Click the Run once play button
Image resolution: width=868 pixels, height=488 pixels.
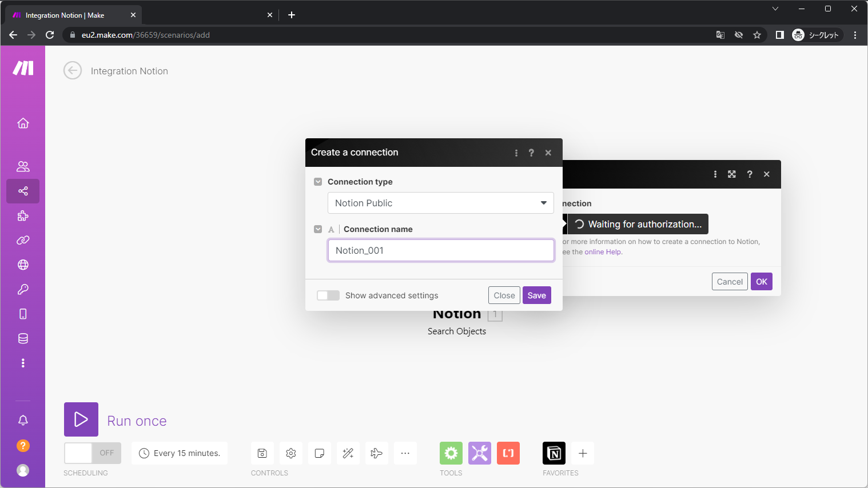pos(81,419)
